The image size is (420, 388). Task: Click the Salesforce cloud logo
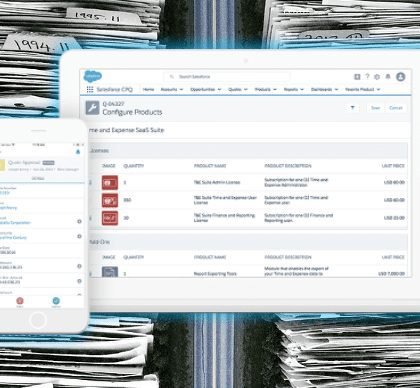coord(92,76)
